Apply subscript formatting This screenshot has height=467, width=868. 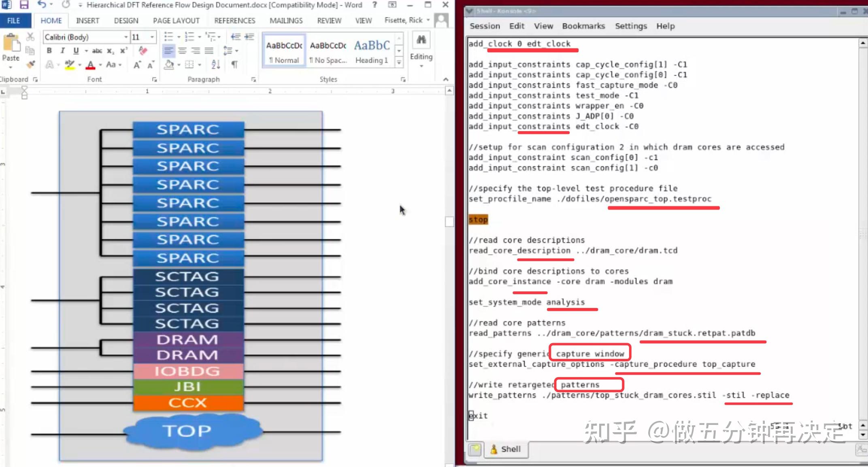click(110, 51)
